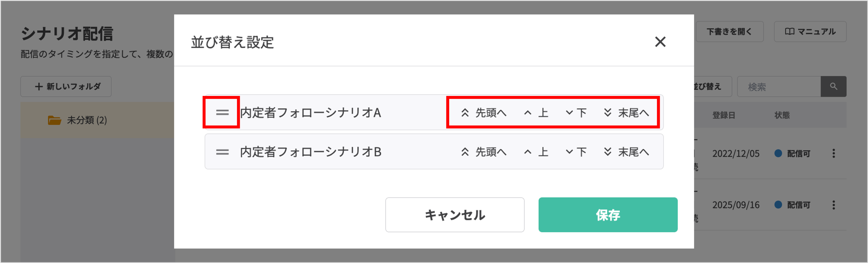Close the 並び替え設定 dialog
868x263 pixels.
pyautogui.click(x=661, y=42)
